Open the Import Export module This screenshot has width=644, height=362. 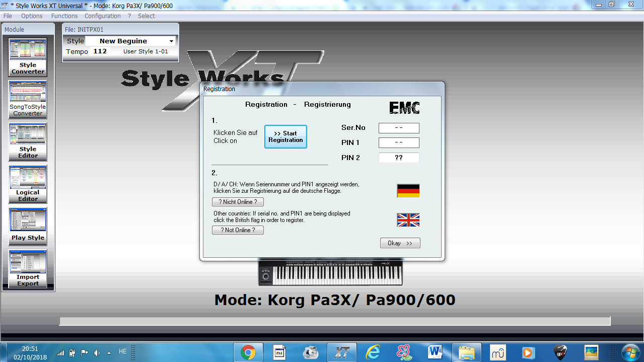28,268
